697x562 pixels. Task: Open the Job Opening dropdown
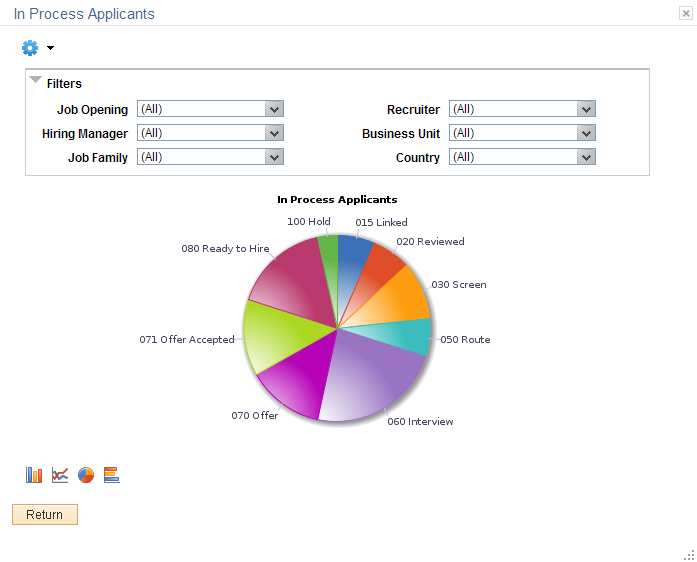[210, 109]
